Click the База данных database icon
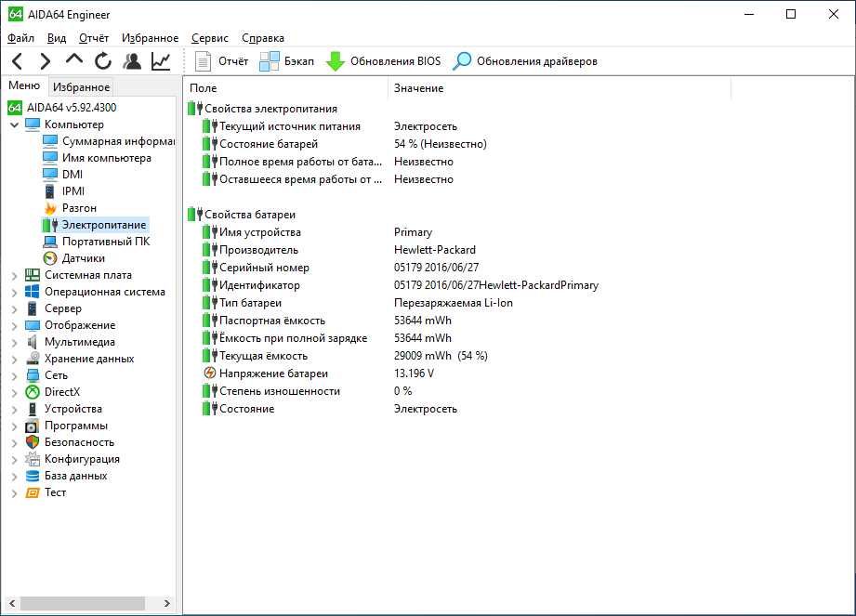This screenshot has height=616, width=856. [x=33, y=476]
